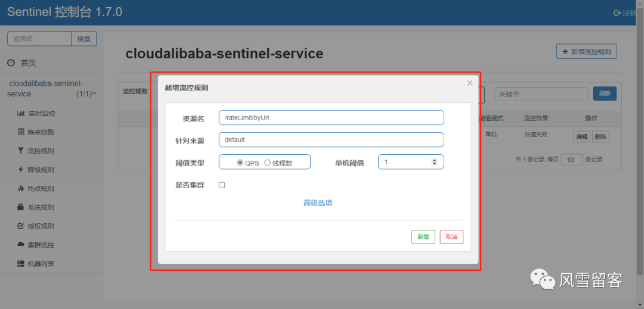Collapse cloudalibaba-sentinel-service sidebar chevron

pos(94,93)
